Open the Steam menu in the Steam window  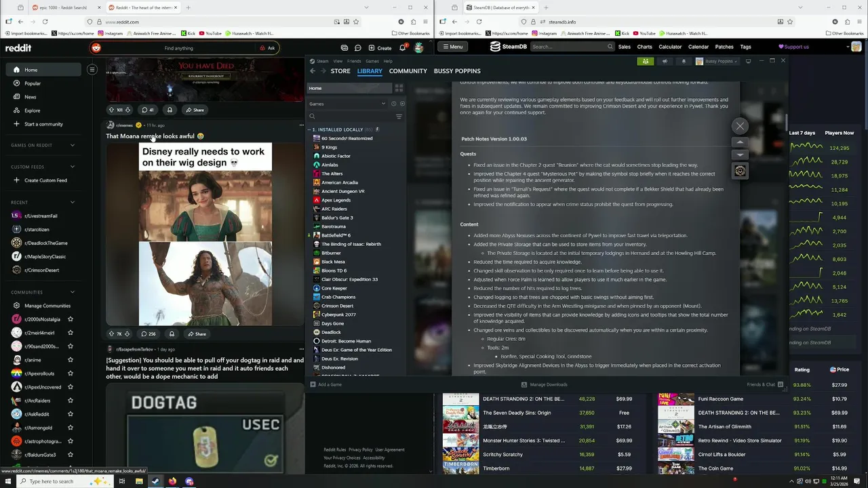322,61
